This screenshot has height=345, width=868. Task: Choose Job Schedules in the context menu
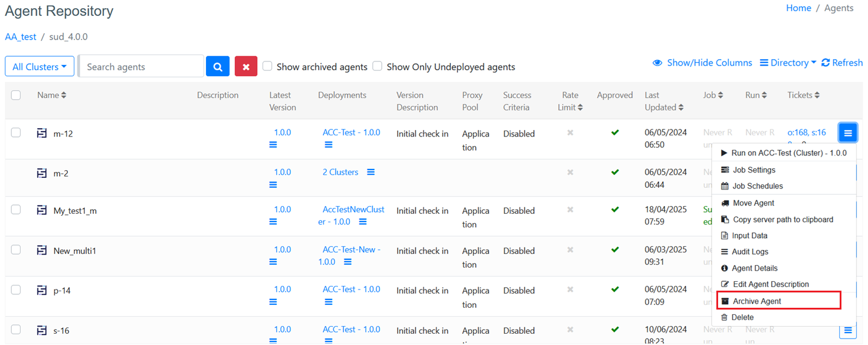tap(757, 186)
